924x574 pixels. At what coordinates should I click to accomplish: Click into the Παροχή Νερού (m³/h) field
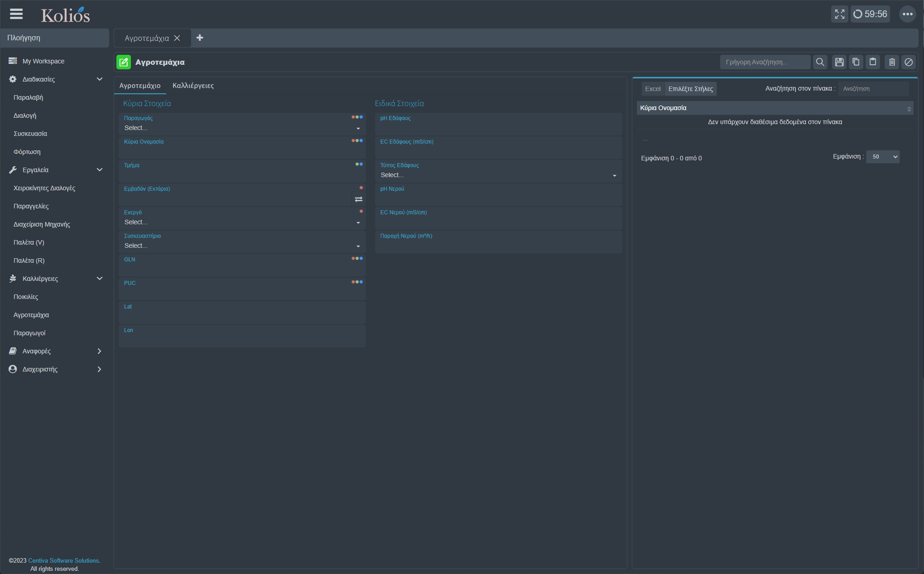499,242
